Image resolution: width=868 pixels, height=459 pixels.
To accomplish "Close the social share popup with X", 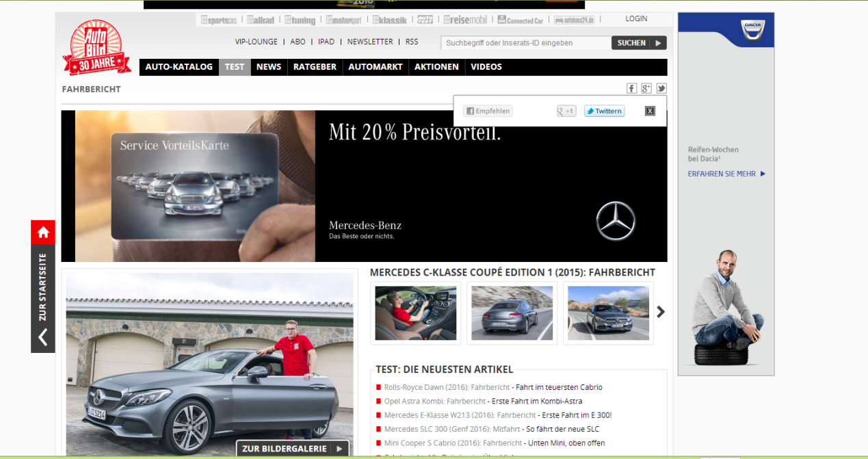I will point(650,111).
